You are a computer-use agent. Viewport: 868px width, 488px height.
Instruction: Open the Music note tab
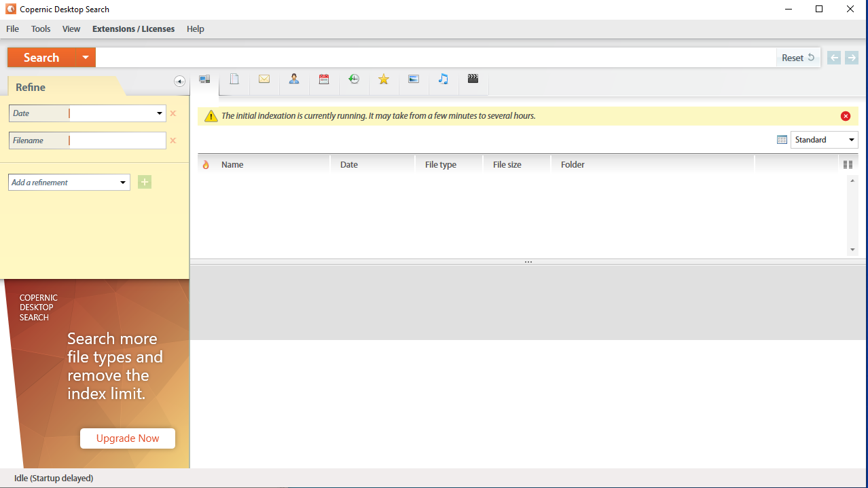pyautogui.click(x=444, y=79)
